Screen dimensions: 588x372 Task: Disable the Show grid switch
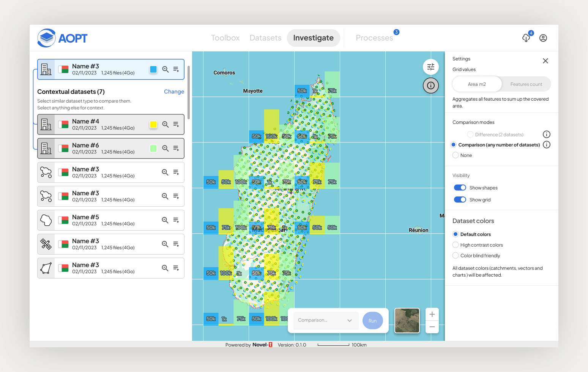(460, 200)
